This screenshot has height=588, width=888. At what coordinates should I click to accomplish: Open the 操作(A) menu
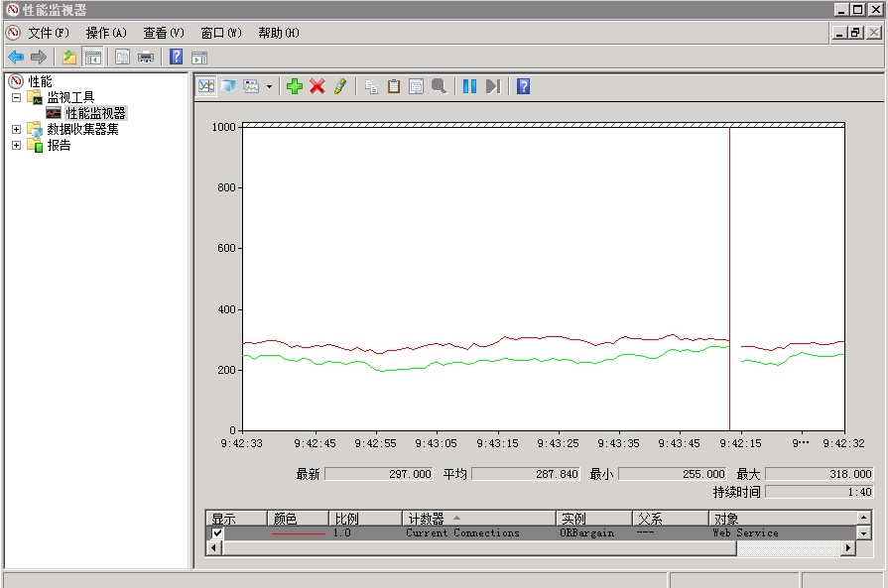click(105, 33)
